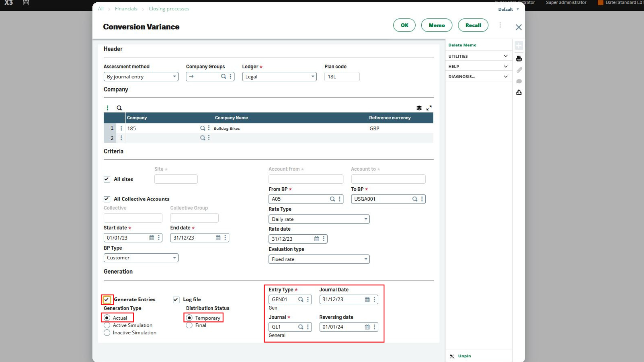Select Temporary distribution status
Image resolution: width=644 pixels, height=362 pixels.
click(x=189, y=318)
